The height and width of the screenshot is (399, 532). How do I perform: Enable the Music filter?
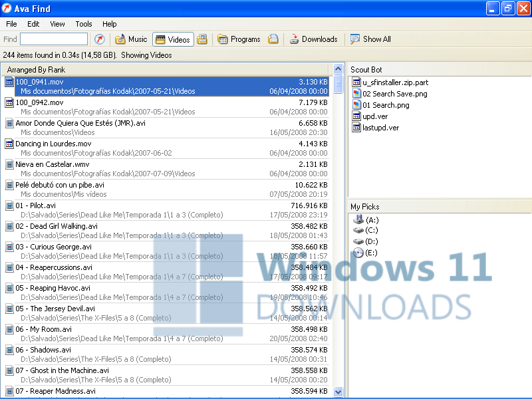(x=131, y=39)
